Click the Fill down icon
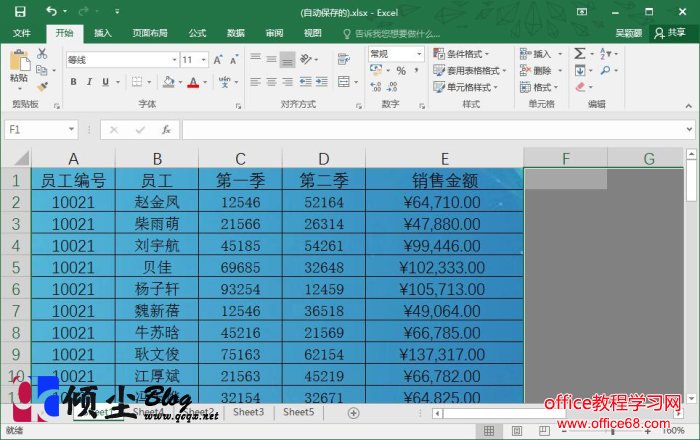Viewport: 700px width, 440px height. coord(580,70)
